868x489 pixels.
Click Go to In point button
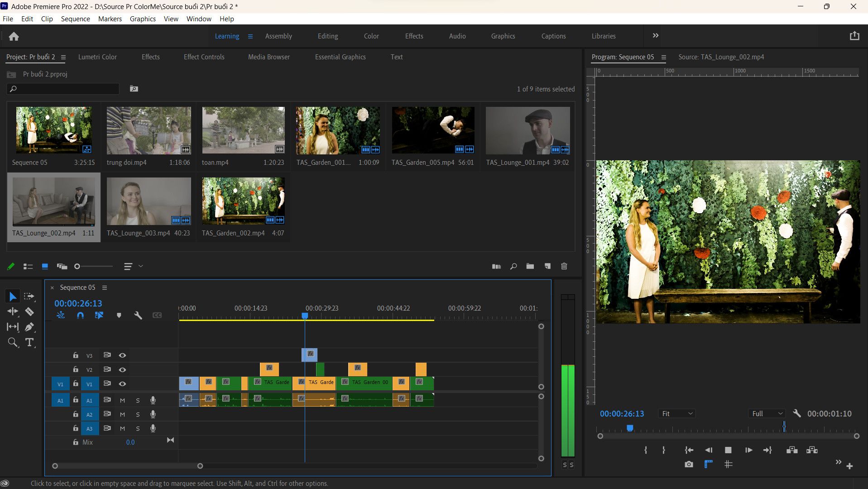[689, 450]
